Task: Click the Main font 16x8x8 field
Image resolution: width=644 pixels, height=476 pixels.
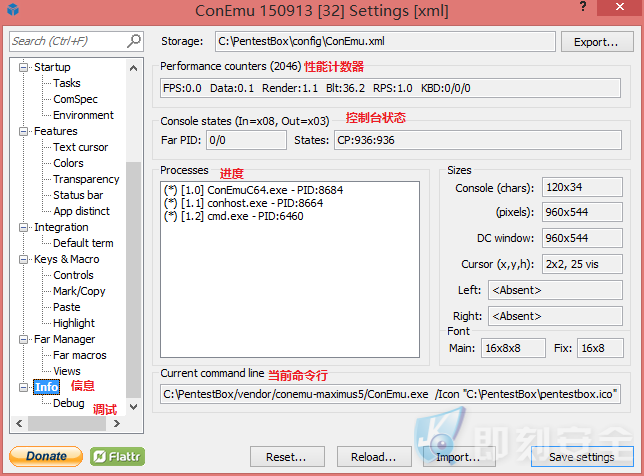Action: click(513, 348)
